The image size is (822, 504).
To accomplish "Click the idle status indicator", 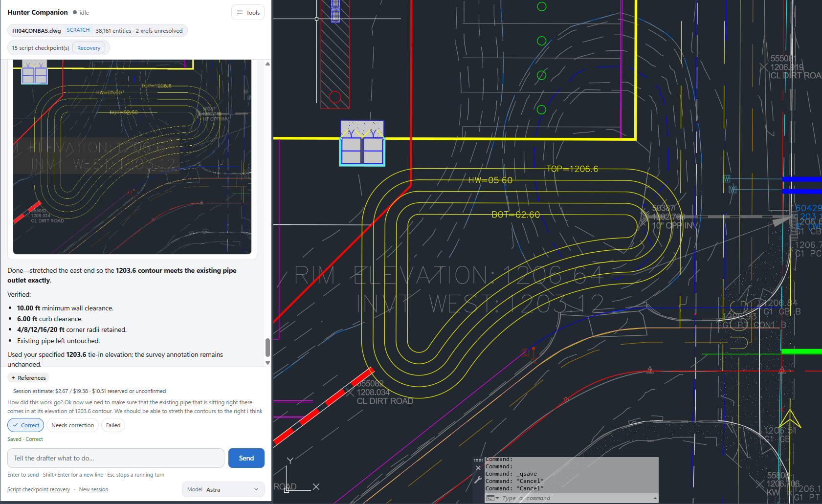I will 81,13.
